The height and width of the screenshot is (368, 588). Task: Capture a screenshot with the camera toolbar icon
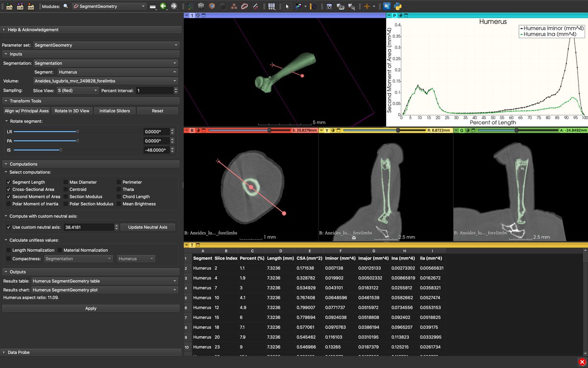(330, 6)
